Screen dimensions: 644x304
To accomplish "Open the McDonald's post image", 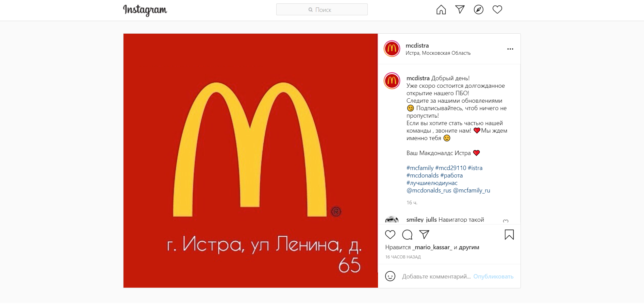I will (250, 161).
